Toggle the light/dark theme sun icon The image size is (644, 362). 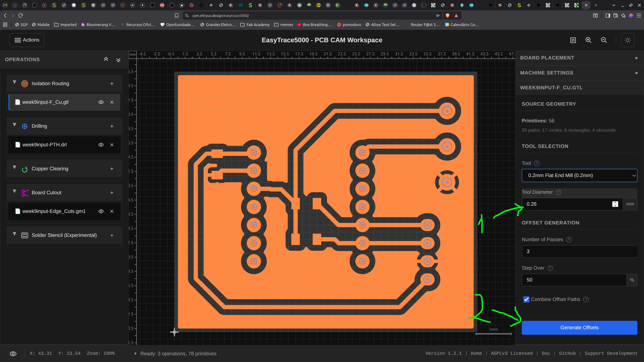click(627, 40)
